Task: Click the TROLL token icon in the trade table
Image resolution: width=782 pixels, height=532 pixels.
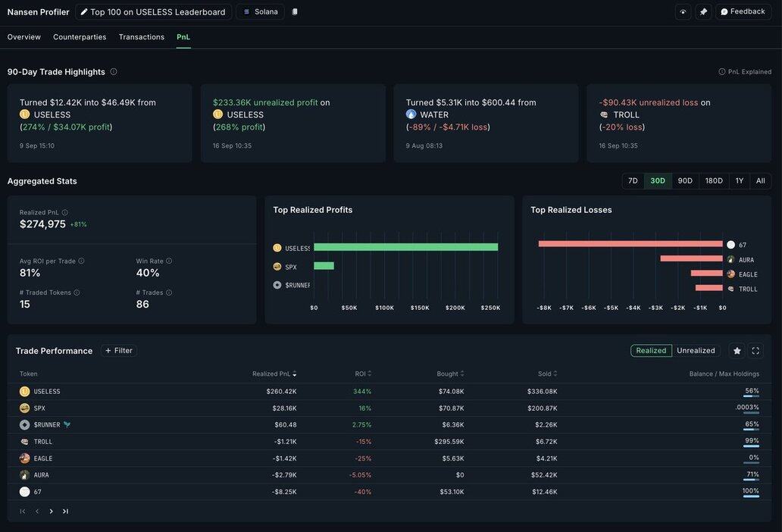Action: [24, 442]
